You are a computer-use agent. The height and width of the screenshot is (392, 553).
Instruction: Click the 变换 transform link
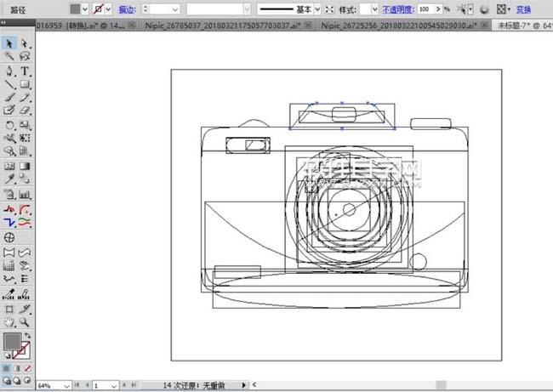(523, 9)
